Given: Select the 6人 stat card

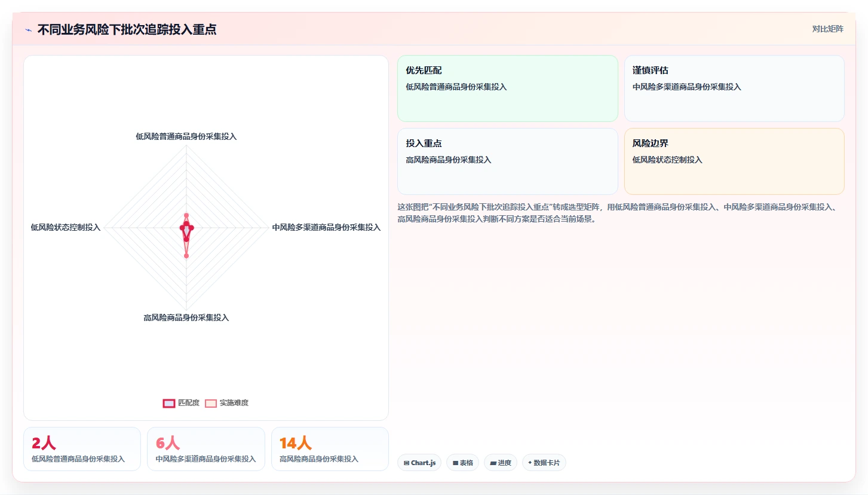Looking at the screenshot, I should click(x=206, y=449).
